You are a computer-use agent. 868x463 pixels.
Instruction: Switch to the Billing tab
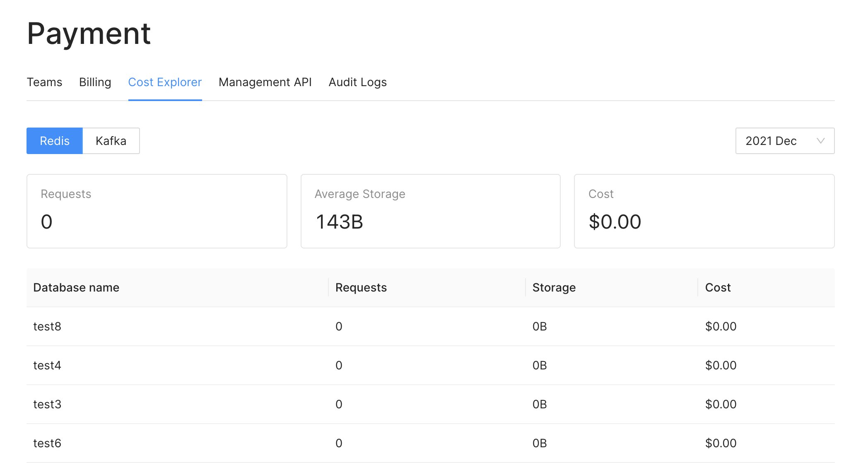tap(95, 82)
